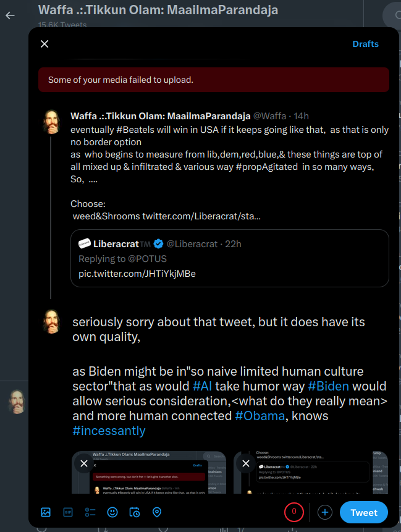Remove the first attached media thumbnail
The image size is (401, 532).
[84, 463]
